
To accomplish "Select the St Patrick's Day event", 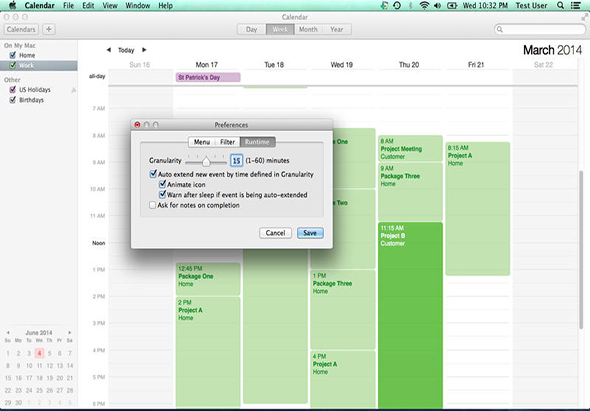I will tap(208, 77).
